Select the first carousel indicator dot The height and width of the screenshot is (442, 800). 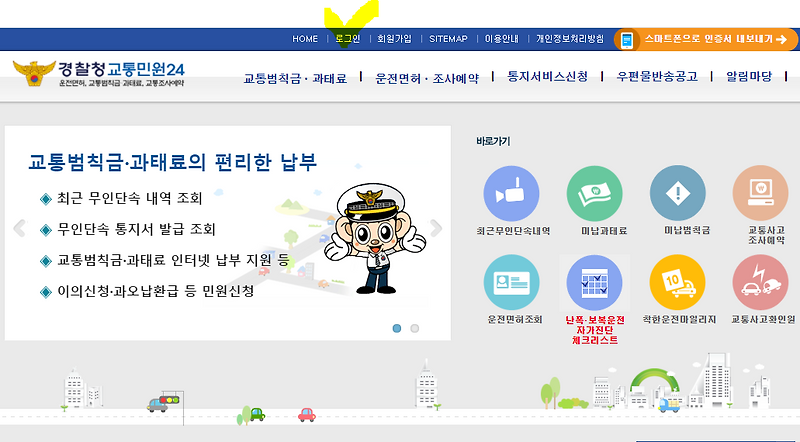pyautogui.click(x=397, y=328)
